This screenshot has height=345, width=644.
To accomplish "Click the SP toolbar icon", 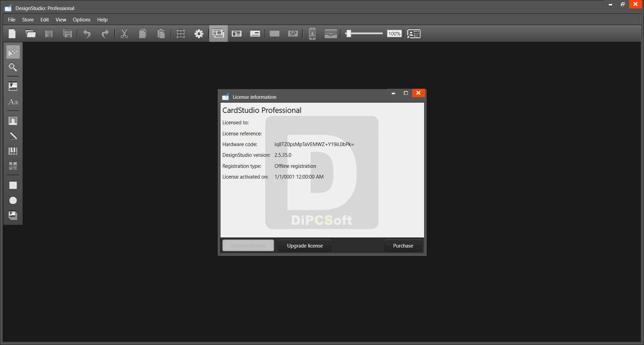I will 293,33.
